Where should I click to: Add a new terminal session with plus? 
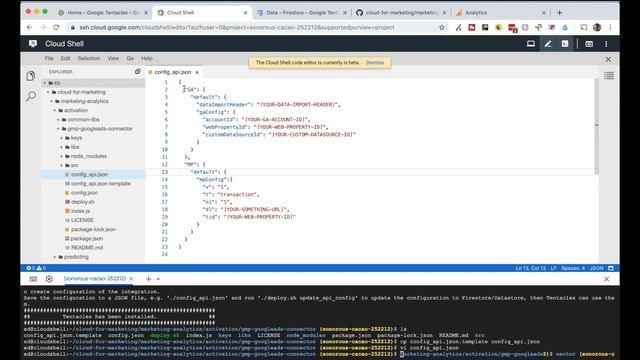(149, 279)
